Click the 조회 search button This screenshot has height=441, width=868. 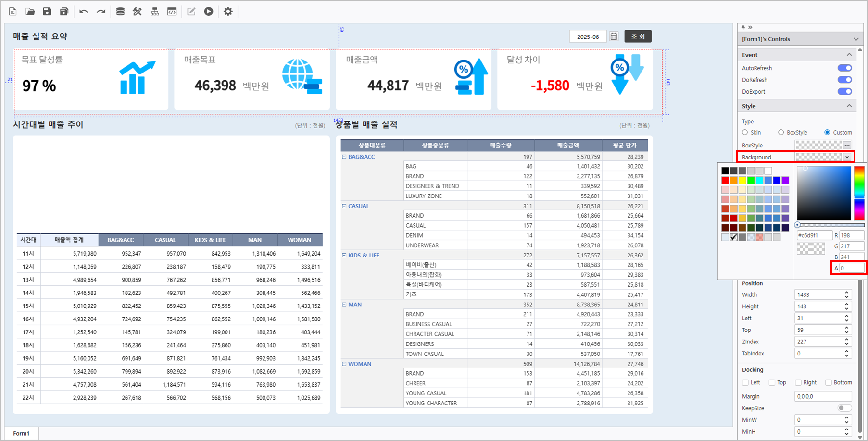point(638,37)
